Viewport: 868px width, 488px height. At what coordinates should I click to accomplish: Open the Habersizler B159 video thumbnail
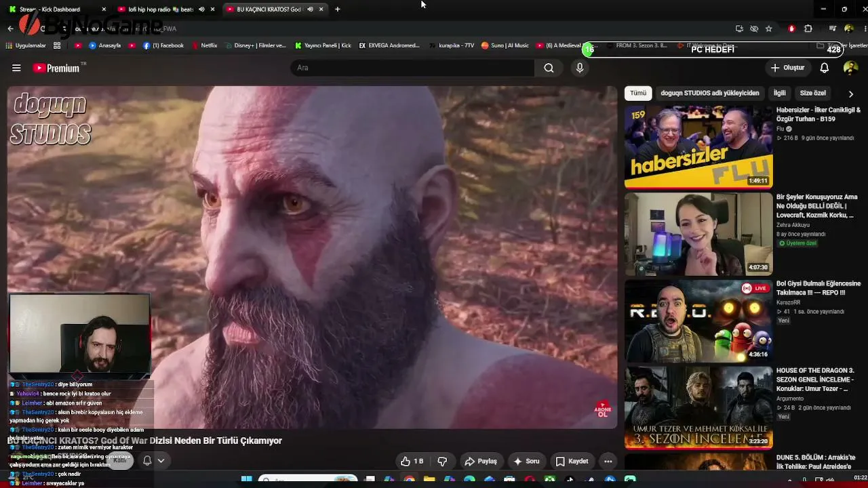coord(698,146)
